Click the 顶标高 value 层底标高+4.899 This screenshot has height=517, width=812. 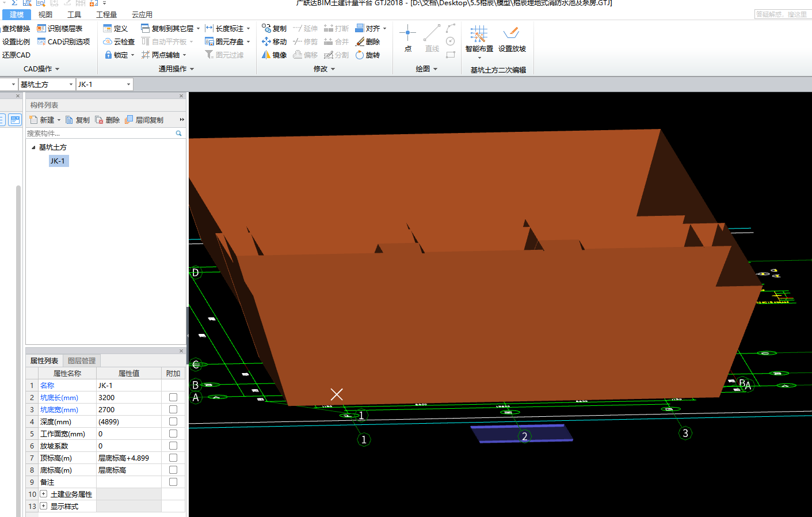[x=128, y=458]
